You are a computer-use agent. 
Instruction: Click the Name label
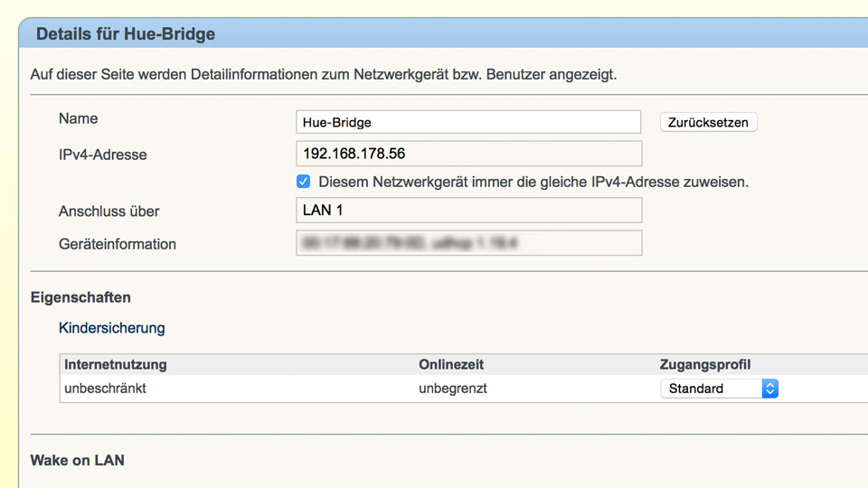coord(78,119)
